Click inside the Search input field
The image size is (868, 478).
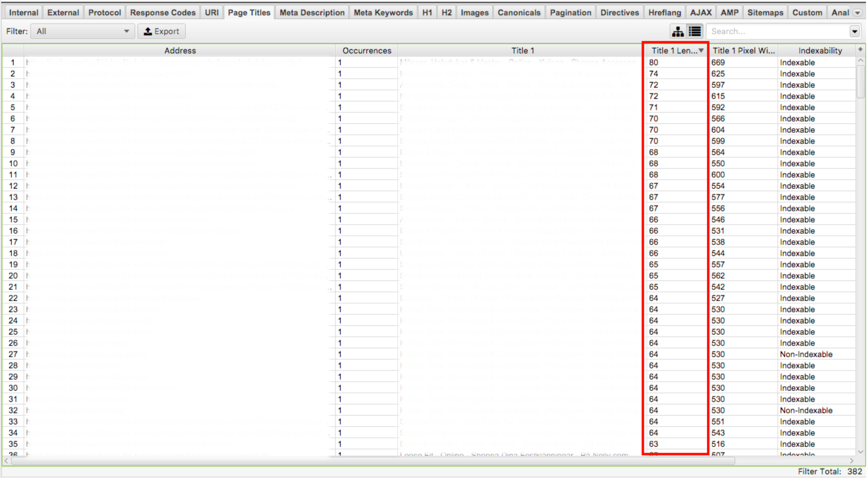pos(778,32)
